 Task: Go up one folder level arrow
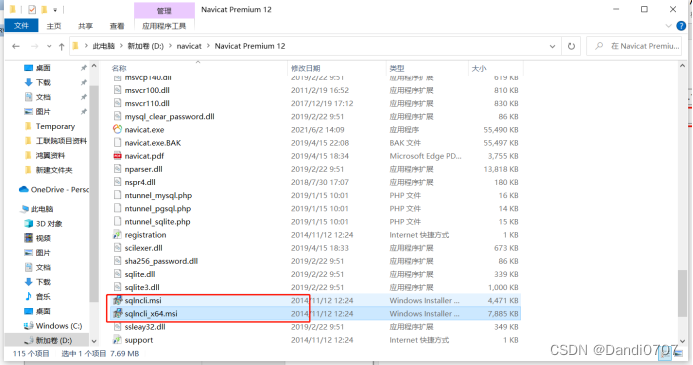[x=61, y=46]
